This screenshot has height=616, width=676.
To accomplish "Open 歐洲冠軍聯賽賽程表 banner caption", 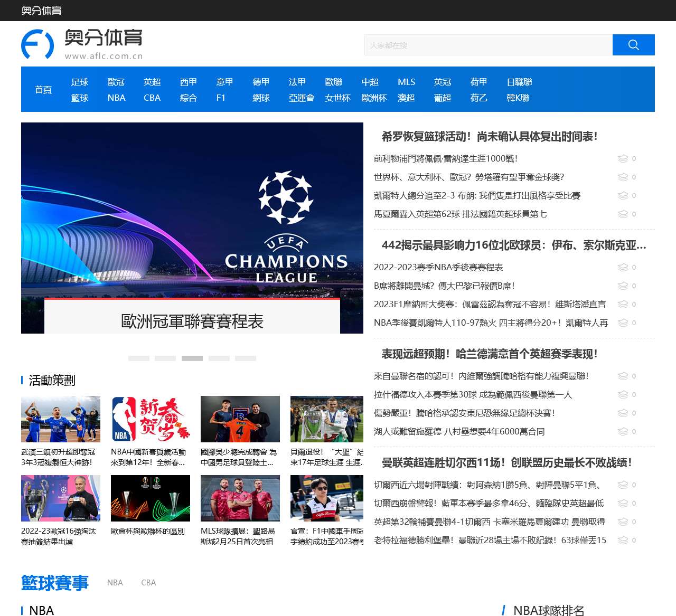I will 192,321.
